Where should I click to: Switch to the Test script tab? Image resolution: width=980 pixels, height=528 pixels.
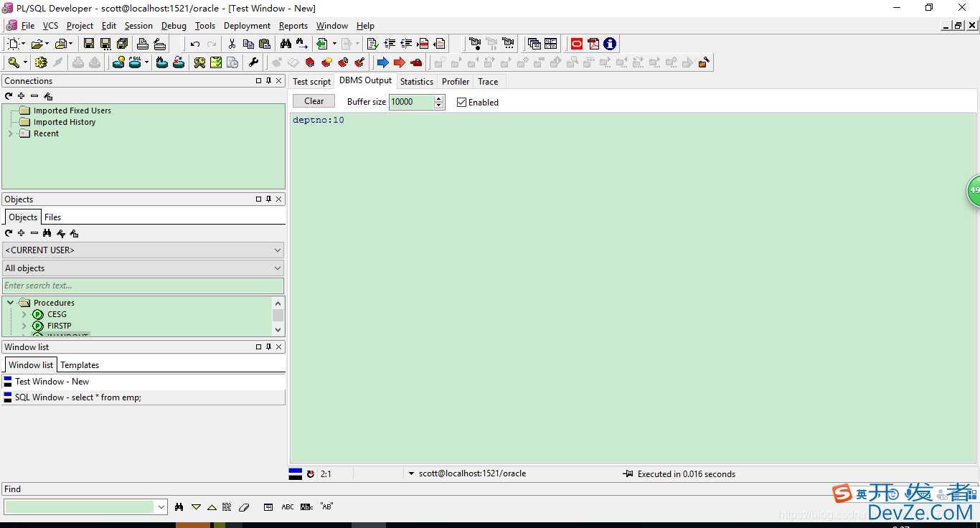(x=312, y=82)
